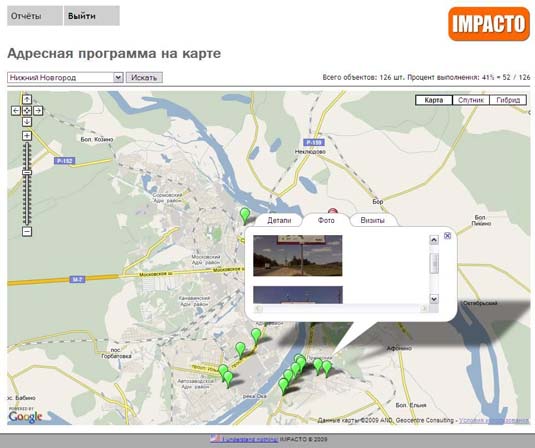Switch map to Спутник view
The height and width of the screenshot is (448, 535).
click(471, 100)
